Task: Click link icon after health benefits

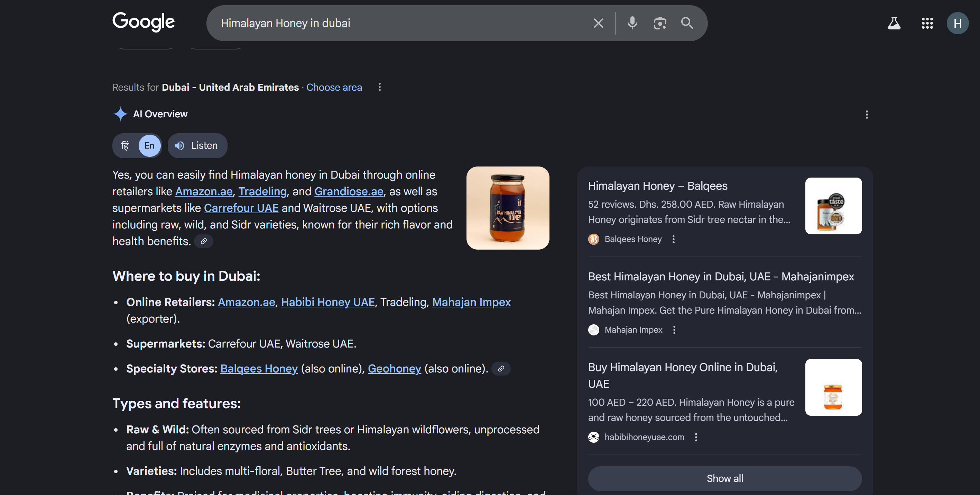Action: [x=204, y=241]
